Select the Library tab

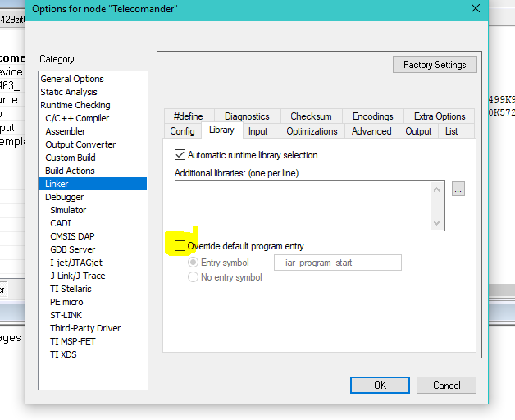pyautogui.click(x=221, y=130)
